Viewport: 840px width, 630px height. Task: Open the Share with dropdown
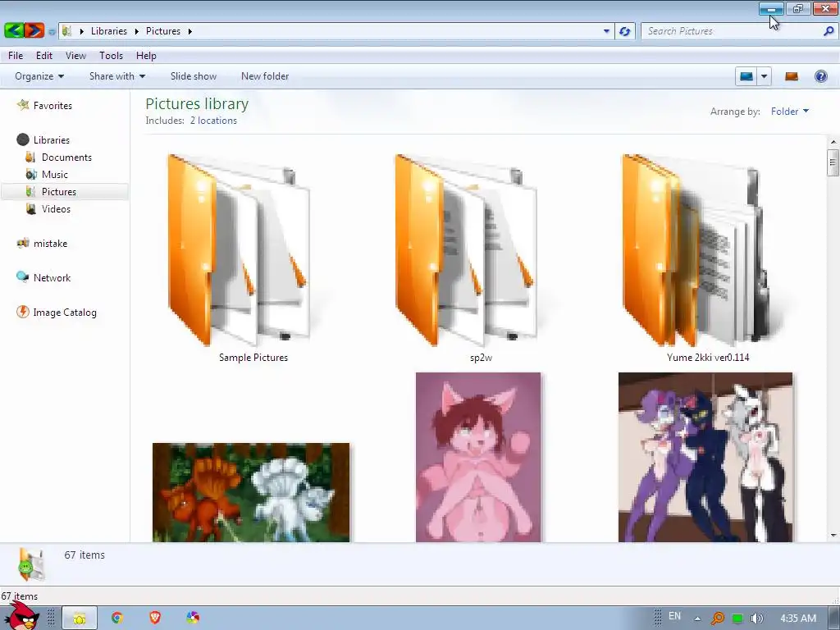[x=117, y=76]
